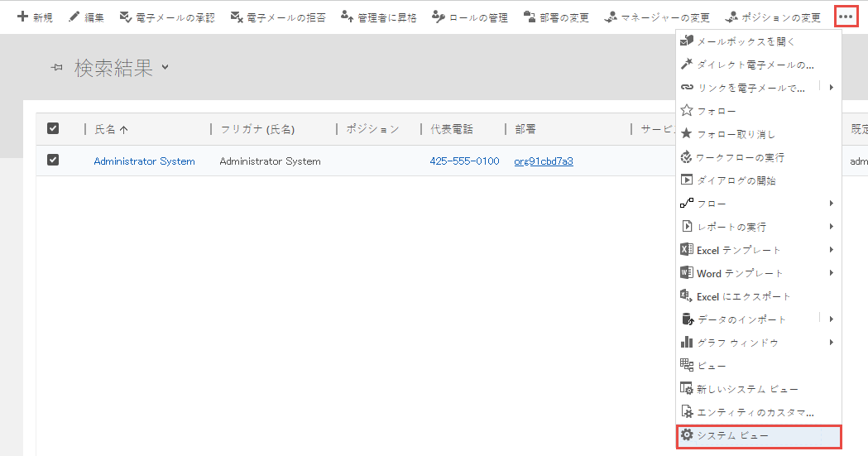Sort by the 部署 column header
The height and width of the screenshot is (456, 868).
[525, 129]
